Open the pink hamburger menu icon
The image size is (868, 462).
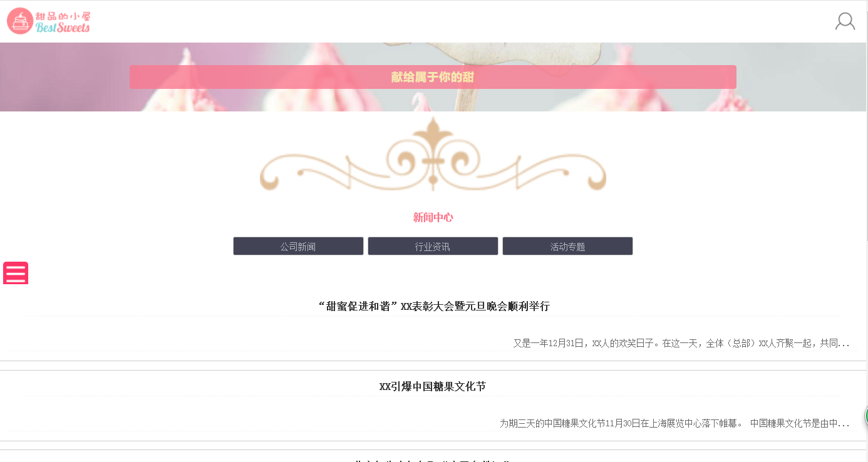click(x=16, y=273)
